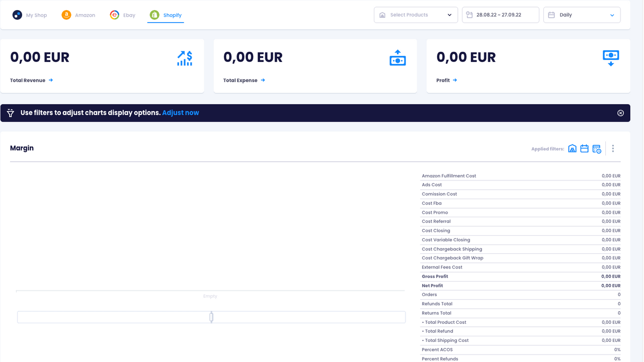Click the expense money-up icon
Screen dimensions: 644x362
[x=397, y=58]
